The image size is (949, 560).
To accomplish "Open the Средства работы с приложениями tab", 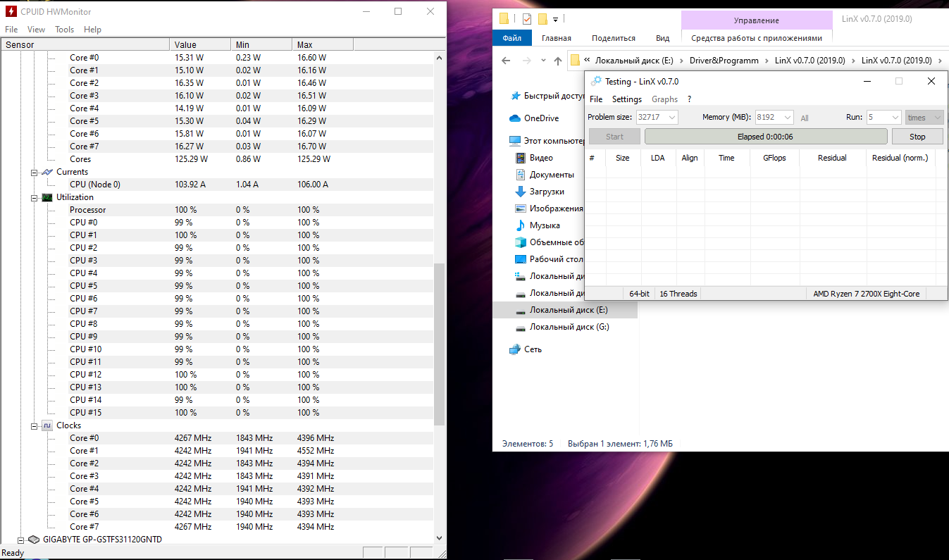I will click(x=757, y=38).
